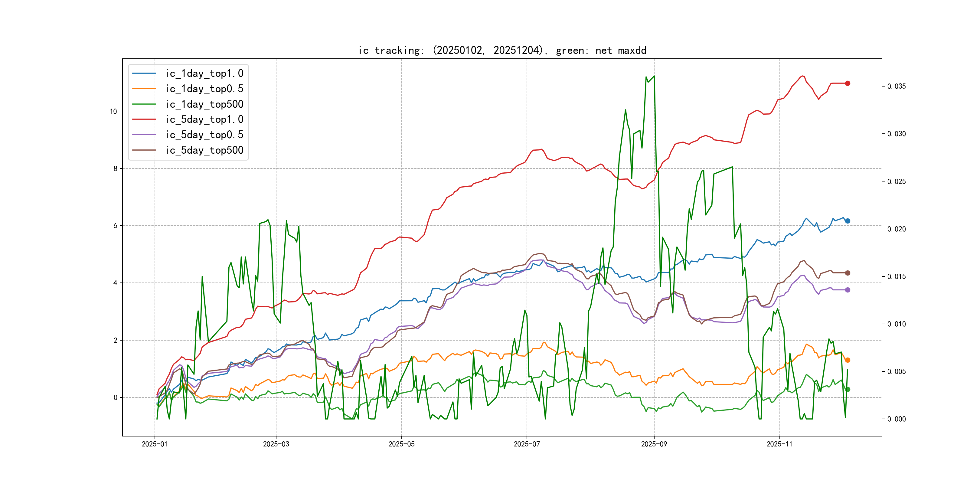
Task: Click the 0.000 right y-axis tick label
Action: coord(896,419)
